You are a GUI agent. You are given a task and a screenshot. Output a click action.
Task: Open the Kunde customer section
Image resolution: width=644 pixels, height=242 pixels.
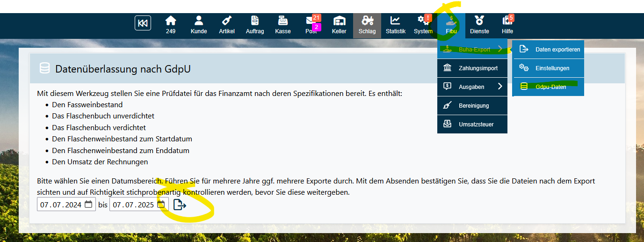pos(199,25)
